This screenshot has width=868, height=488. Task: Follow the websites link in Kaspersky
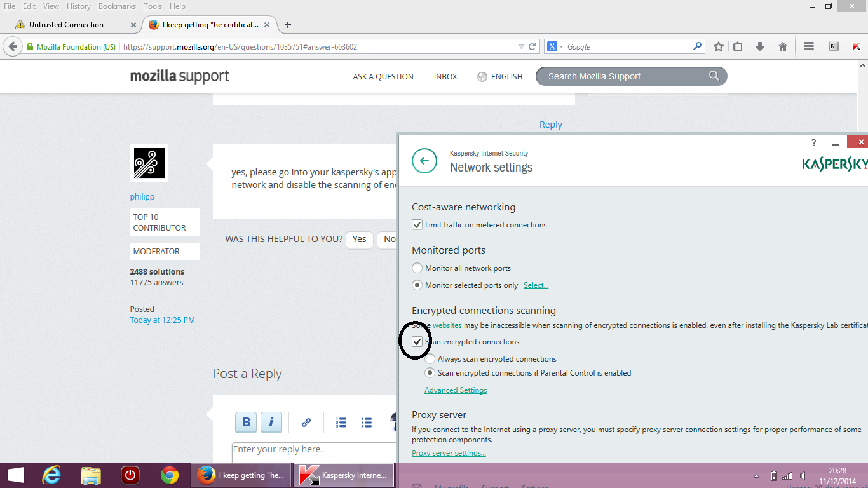tap(447, 325)
